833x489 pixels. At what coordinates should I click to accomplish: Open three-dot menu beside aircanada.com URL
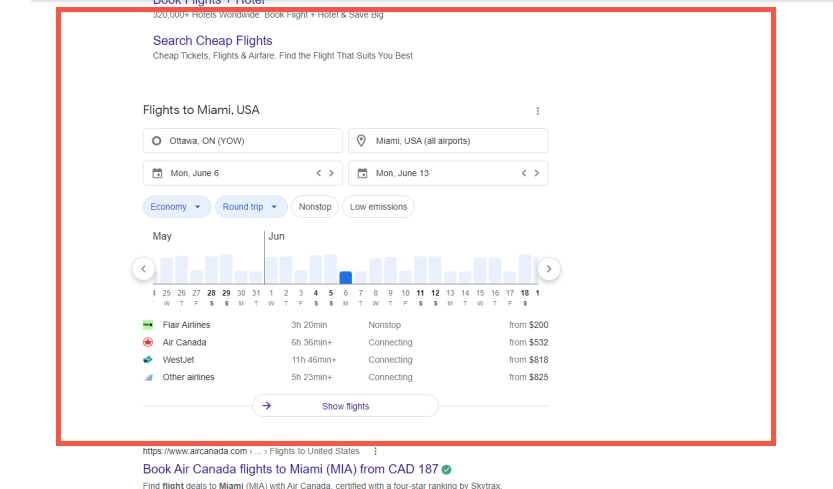tap(376, 451)
